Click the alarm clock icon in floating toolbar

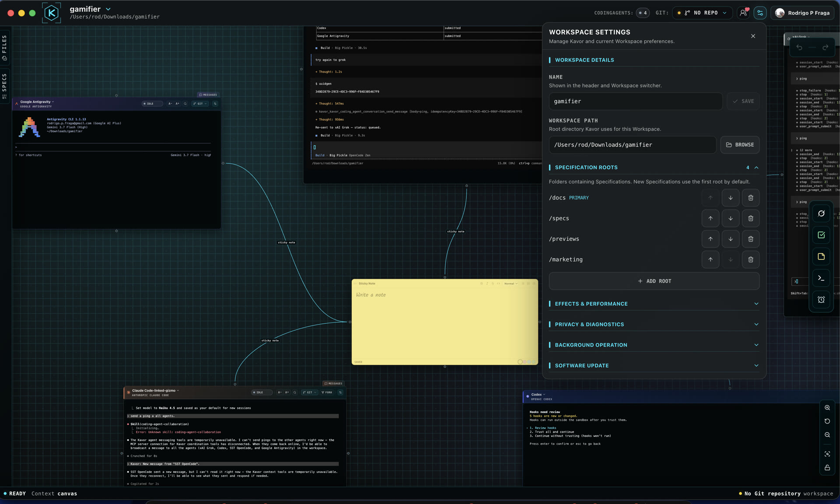[x=821, y=300]
